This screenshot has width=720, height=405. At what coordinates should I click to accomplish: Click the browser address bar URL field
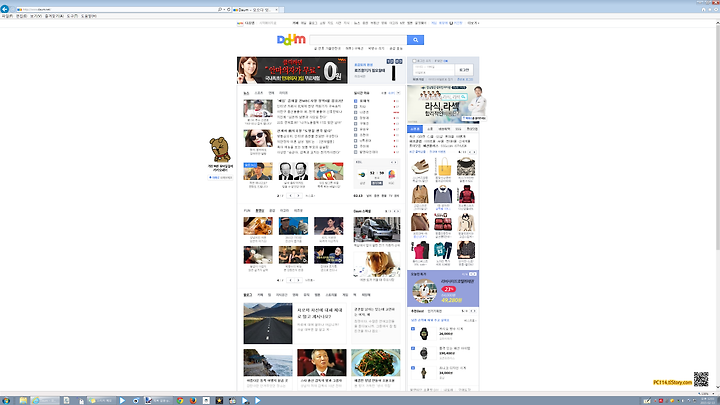[117, 9]
